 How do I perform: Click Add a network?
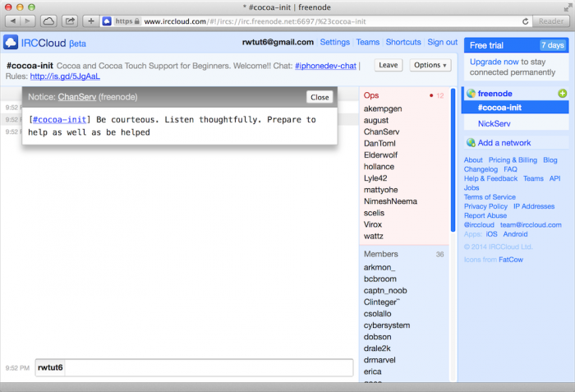[504, 143]
